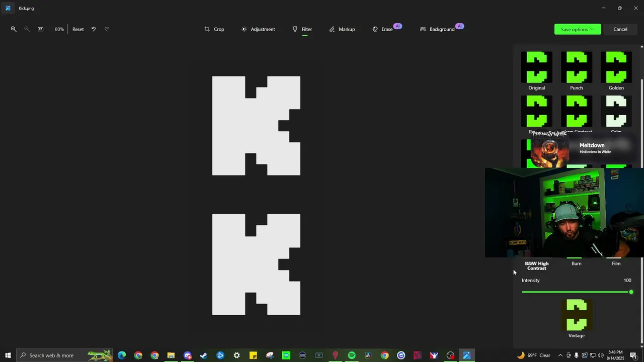Click the 80% zoom level value

pos(59,29)
